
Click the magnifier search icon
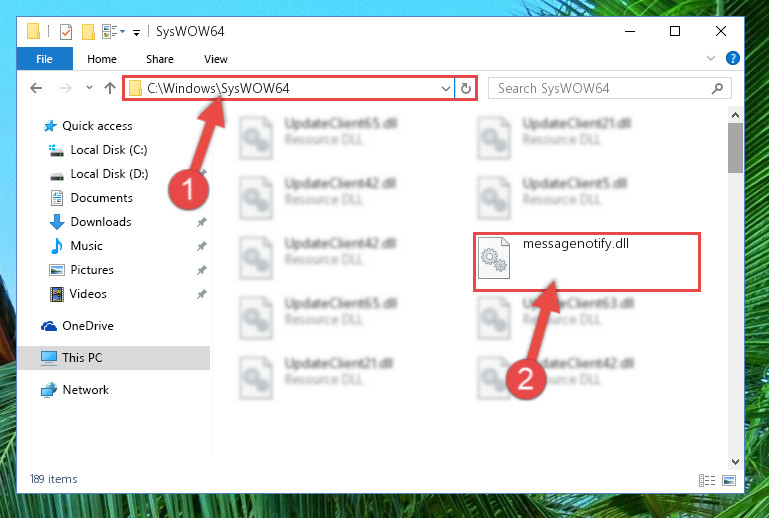[717, 88]
